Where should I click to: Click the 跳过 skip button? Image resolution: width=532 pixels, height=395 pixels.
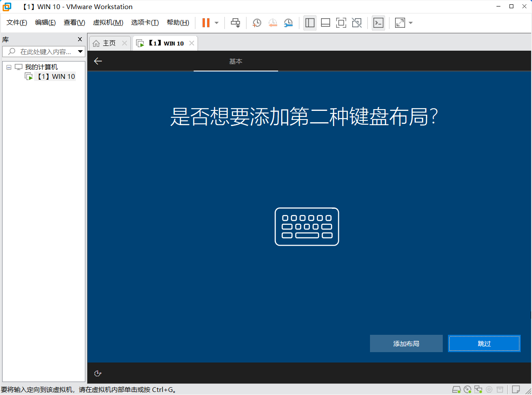484,343
